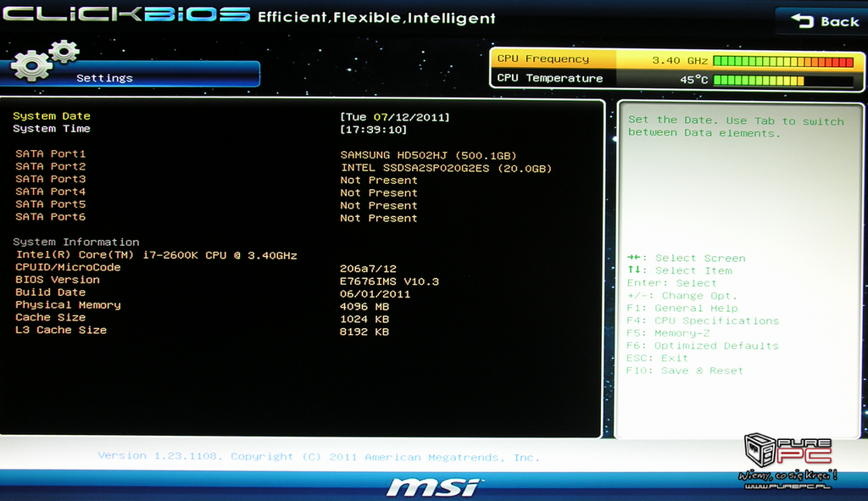Click the Select Screen arrows hint
The width and height of the screenshot is (868, 501).
pos(687,258)
